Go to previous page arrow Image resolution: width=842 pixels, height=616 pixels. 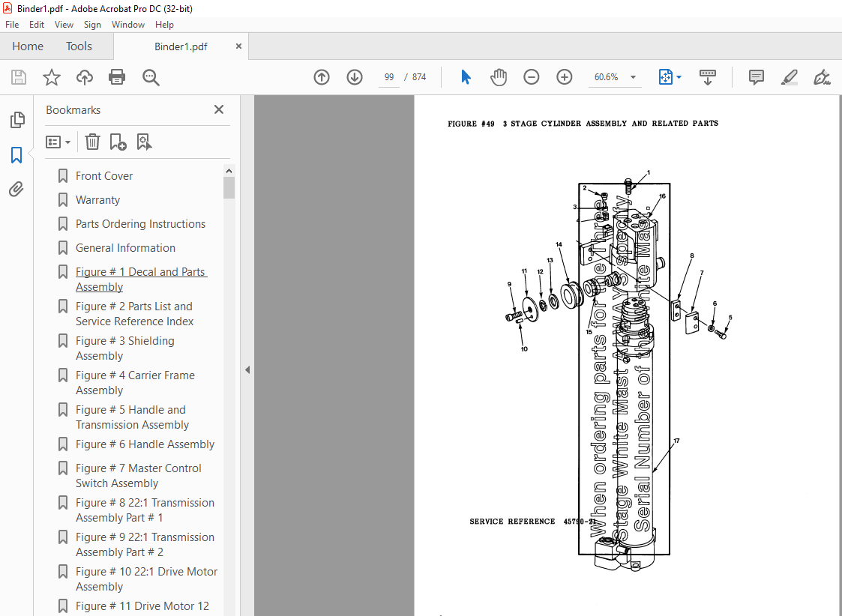point(322,77)
